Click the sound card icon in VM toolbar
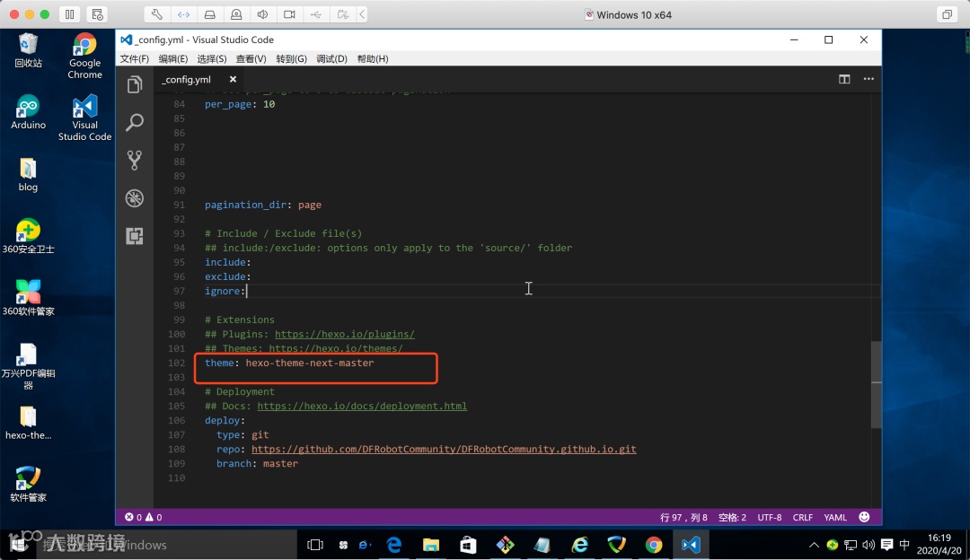970x560 pixels. (263, 14)
